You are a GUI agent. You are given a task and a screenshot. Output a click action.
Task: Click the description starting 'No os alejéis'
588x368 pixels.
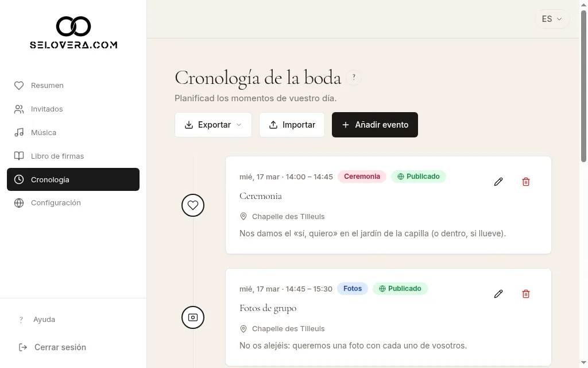353,346
